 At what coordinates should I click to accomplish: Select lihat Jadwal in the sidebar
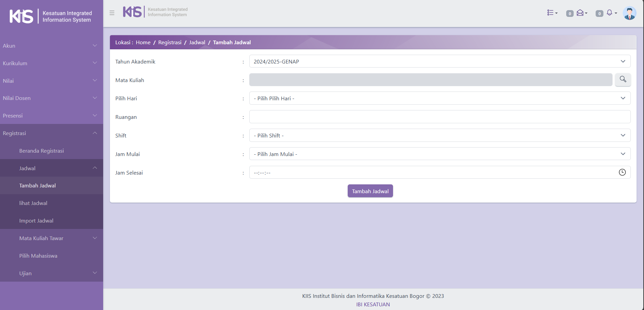33,203
